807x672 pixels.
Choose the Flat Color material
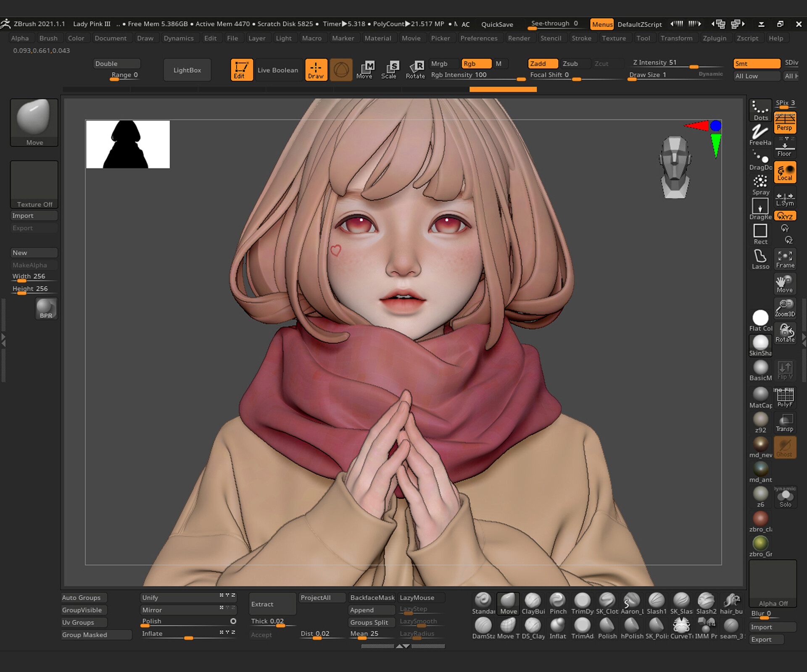[x=760, y=321]
